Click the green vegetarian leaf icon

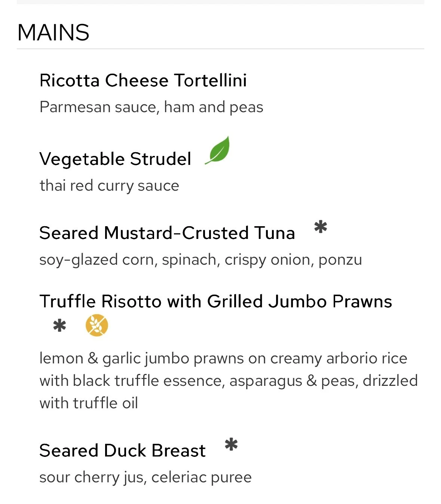coord(218,150)
